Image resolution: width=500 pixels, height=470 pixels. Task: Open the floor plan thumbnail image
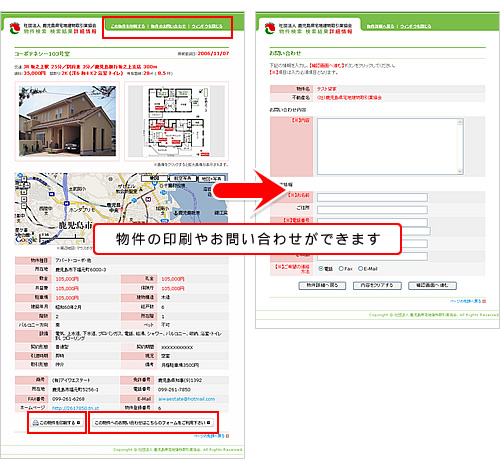click(176, 121)
